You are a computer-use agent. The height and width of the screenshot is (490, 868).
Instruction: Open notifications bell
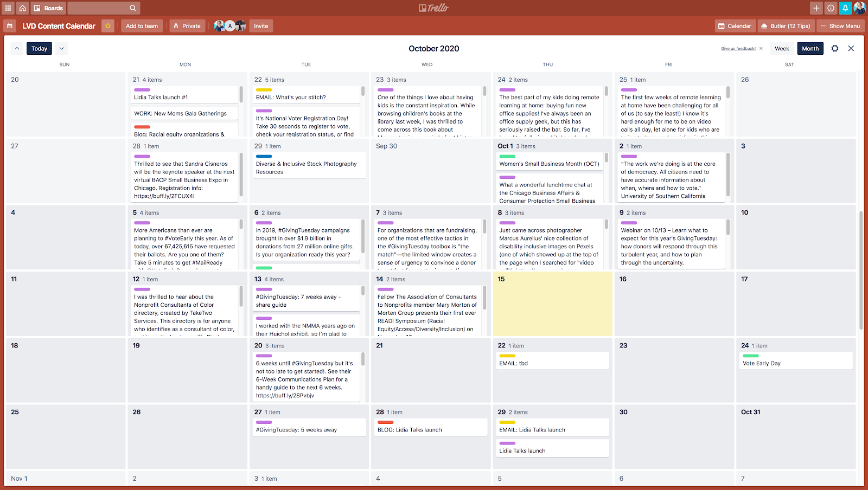(845, 8)
